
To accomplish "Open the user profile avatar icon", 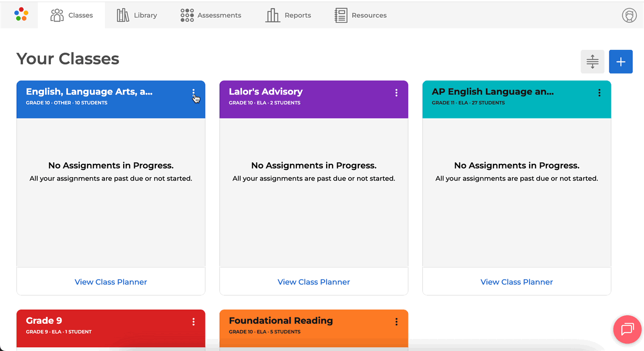I will click(x=629, y=15).
